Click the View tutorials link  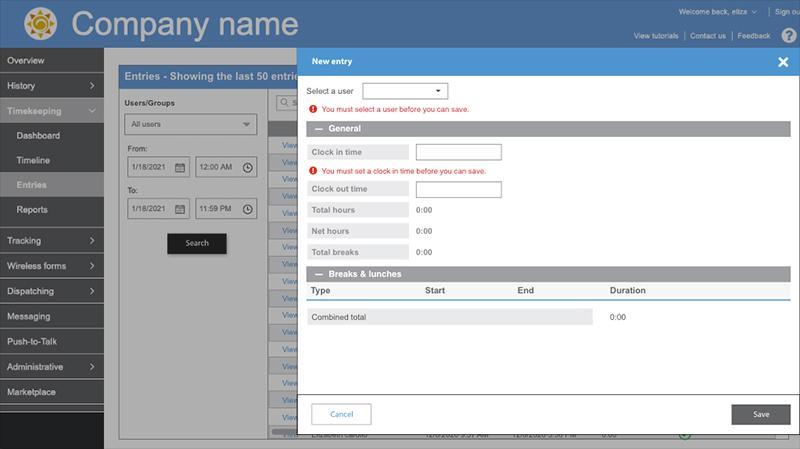pyautogui.click(x=656, y=36)
